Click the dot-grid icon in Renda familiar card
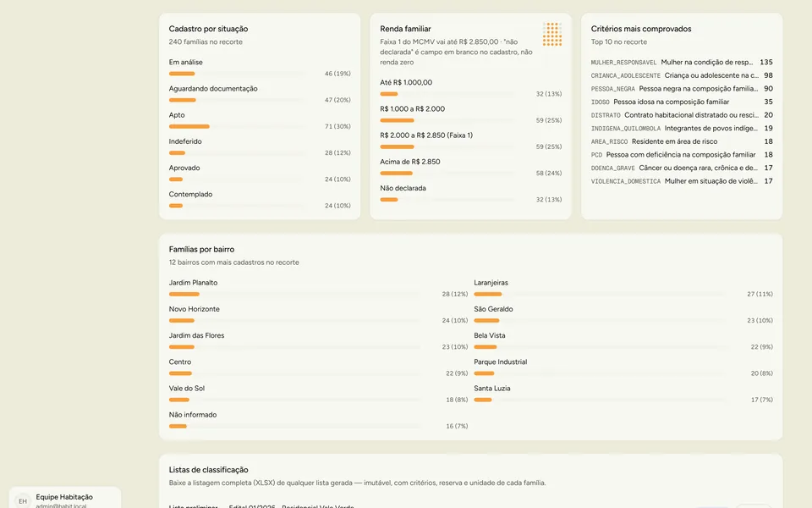Screen dimensions: 812x508 click(552, 34)
